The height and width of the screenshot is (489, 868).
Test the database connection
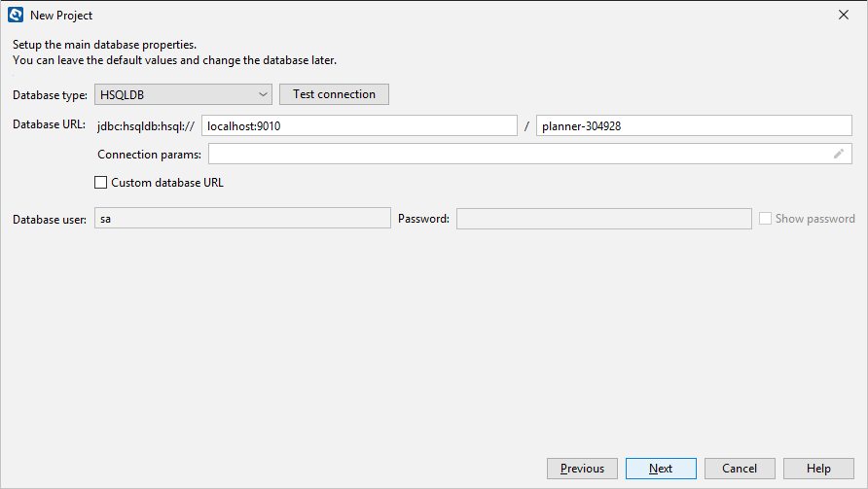coord(334,94)
